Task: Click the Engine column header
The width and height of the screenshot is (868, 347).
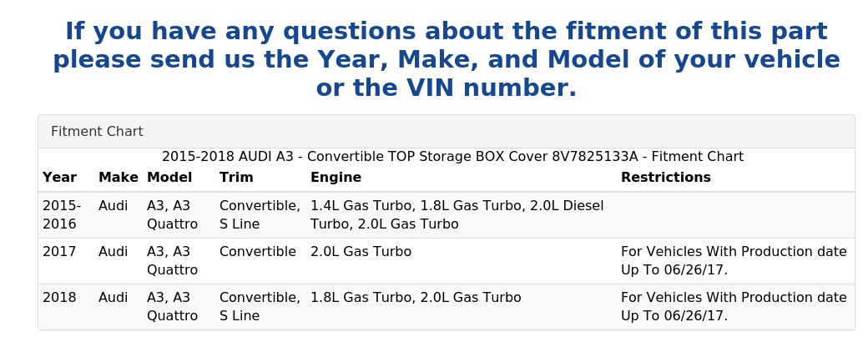Action: (336, 178)
